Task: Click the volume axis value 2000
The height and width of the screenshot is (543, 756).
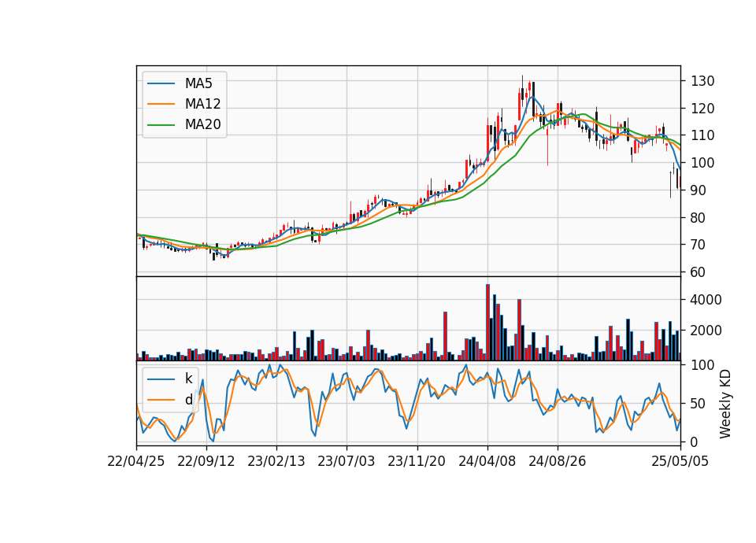Action: point(706,331)
